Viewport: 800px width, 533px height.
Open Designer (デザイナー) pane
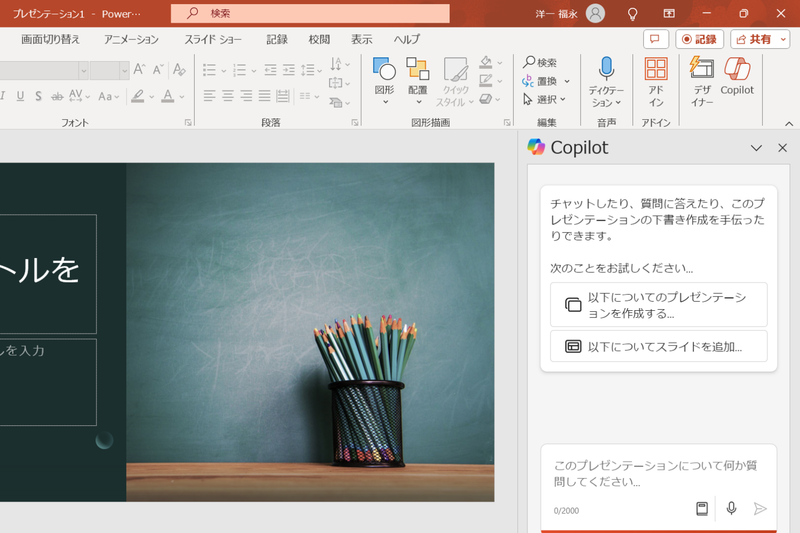702,82
